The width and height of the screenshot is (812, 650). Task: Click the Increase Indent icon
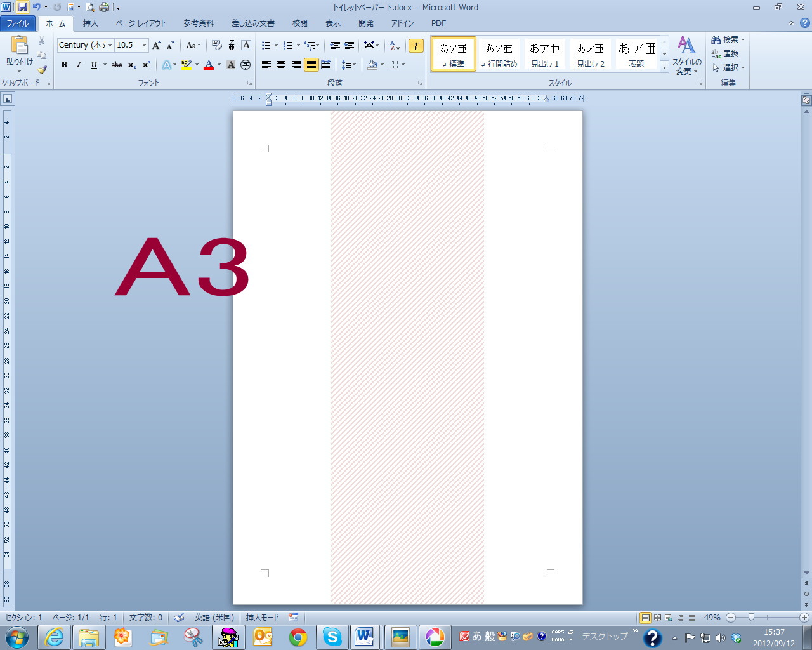[349, 45]
